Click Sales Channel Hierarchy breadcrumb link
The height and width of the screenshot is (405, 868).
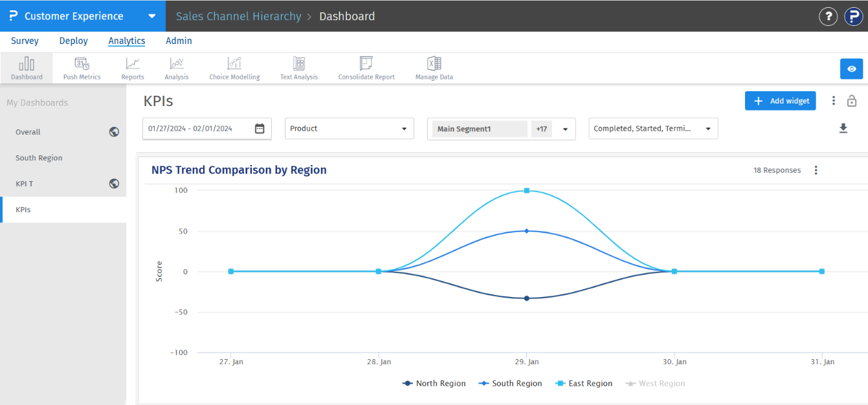[239, 16]
